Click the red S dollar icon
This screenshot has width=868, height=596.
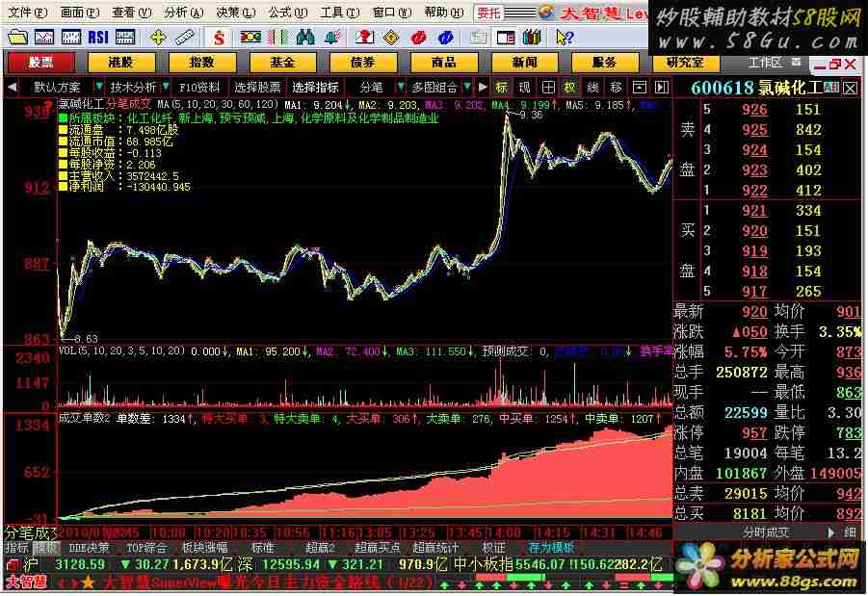click(x=220, y=38)
